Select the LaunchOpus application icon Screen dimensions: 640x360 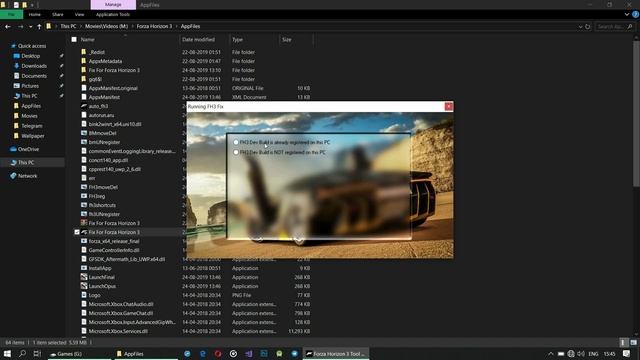(84, 286)
